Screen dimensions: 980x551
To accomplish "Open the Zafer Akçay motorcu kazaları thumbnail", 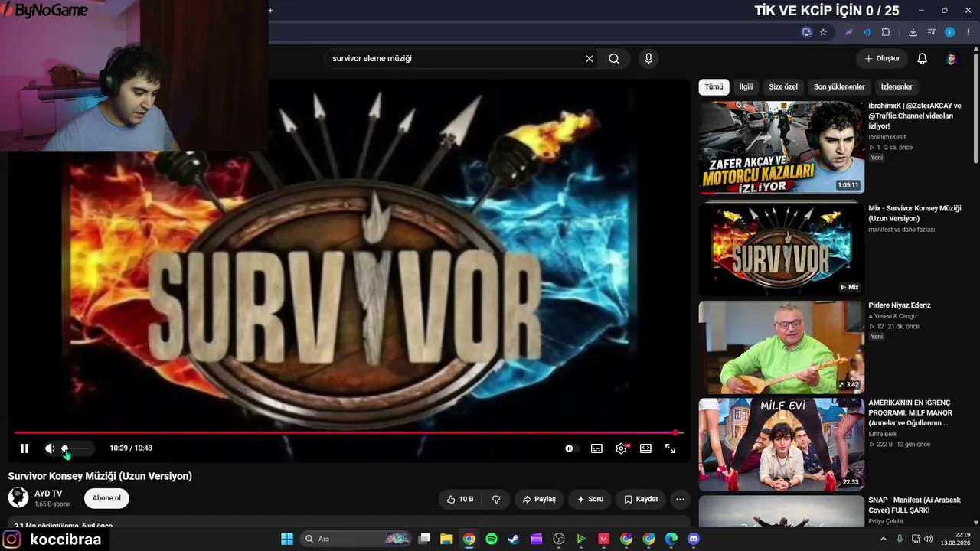I will coord(781,148).
